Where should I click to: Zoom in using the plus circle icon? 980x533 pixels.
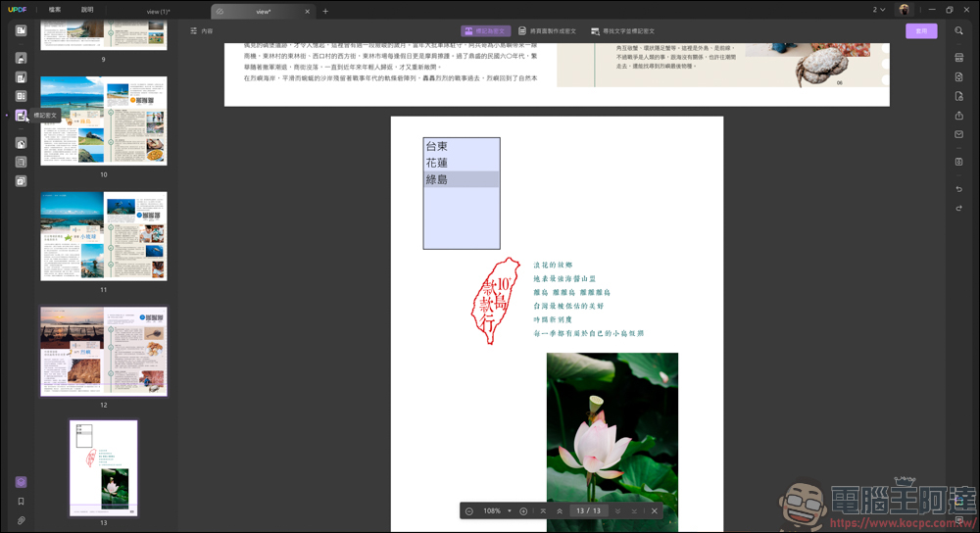pyautogui.click(x=523, y=511)
